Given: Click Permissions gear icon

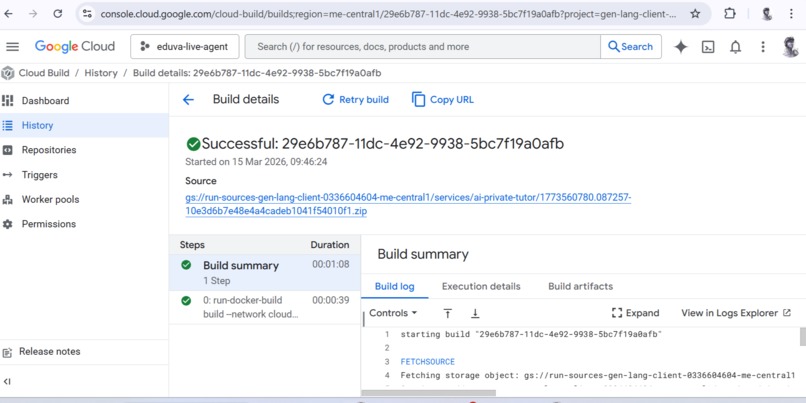Looking at the screenshot, I should coord(8,224).
